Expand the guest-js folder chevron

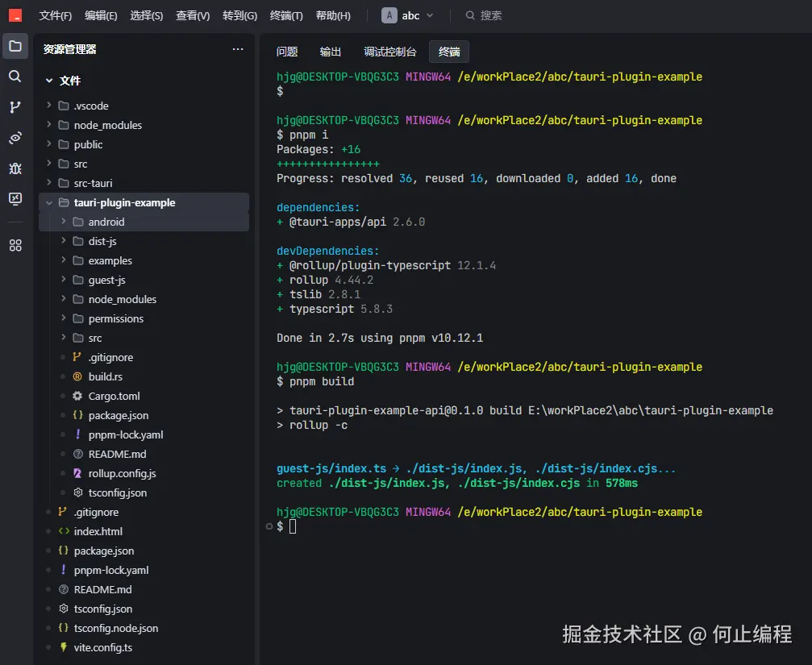(63, 280)
